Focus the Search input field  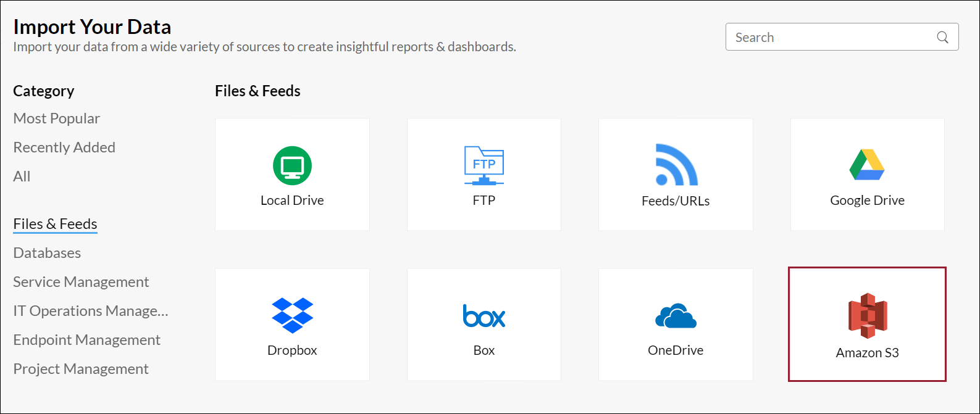tap(842, 37)
